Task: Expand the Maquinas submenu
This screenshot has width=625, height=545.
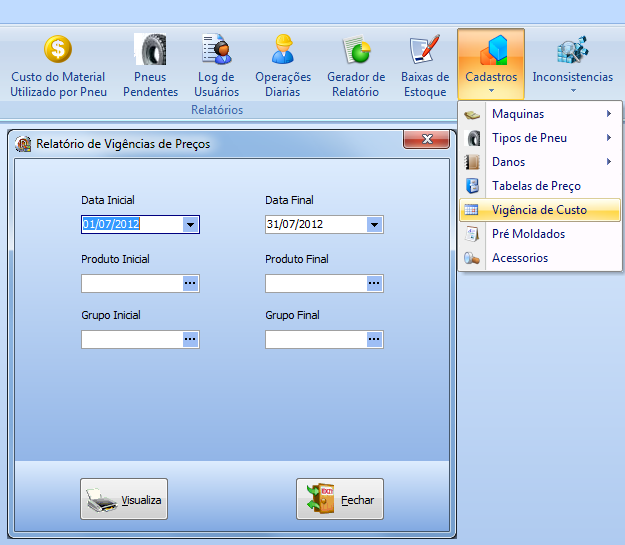Action: [x=539, y=114]
